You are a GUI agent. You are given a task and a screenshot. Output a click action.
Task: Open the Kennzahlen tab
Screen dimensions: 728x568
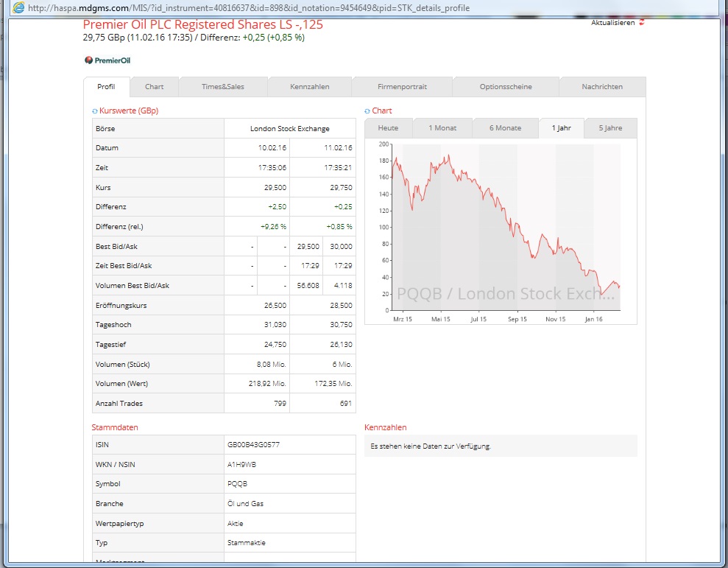[x=309, y=86]
